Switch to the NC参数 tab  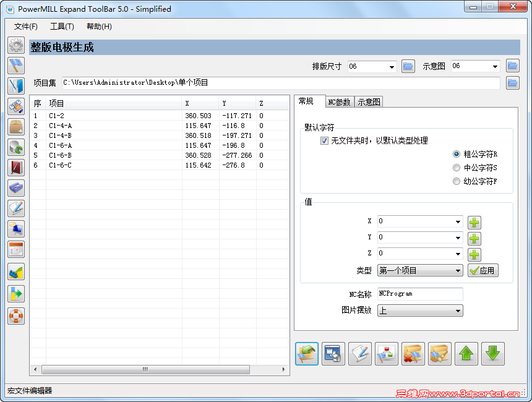point(340,102)
